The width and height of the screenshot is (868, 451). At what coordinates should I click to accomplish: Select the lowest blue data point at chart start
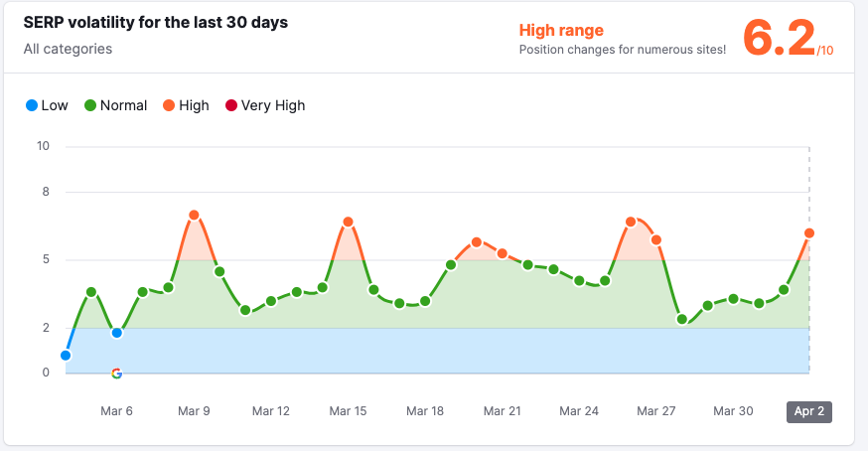pos(66,356)
